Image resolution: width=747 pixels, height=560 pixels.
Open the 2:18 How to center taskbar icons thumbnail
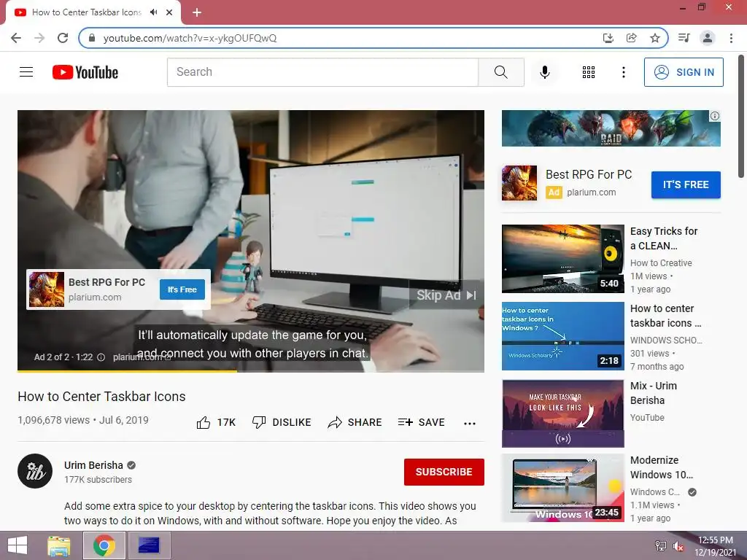(562, 335)
